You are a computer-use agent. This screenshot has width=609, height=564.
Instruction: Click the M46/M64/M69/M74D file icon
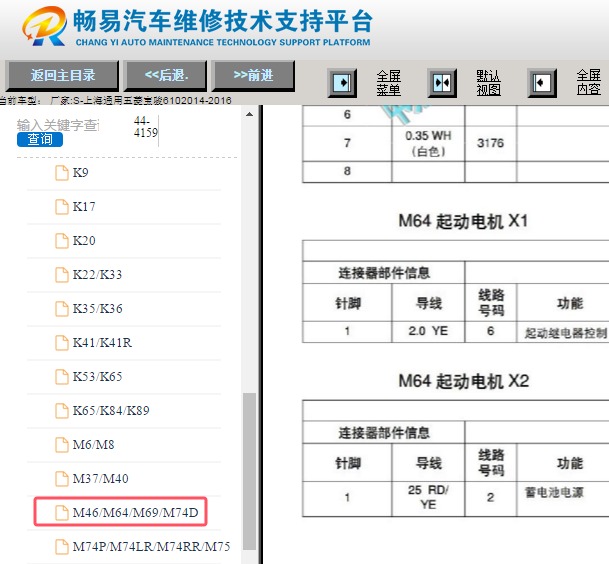(62, 513)
